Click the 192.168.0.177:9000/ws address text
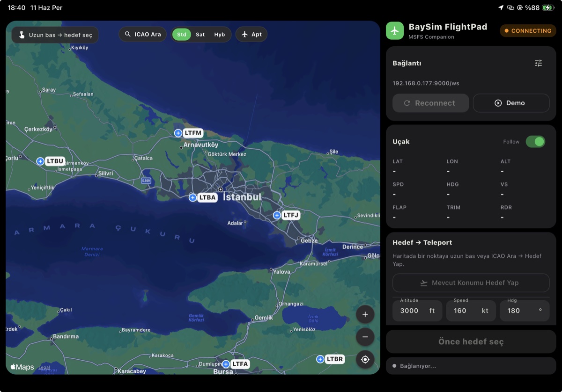 [x=426, y=83]
